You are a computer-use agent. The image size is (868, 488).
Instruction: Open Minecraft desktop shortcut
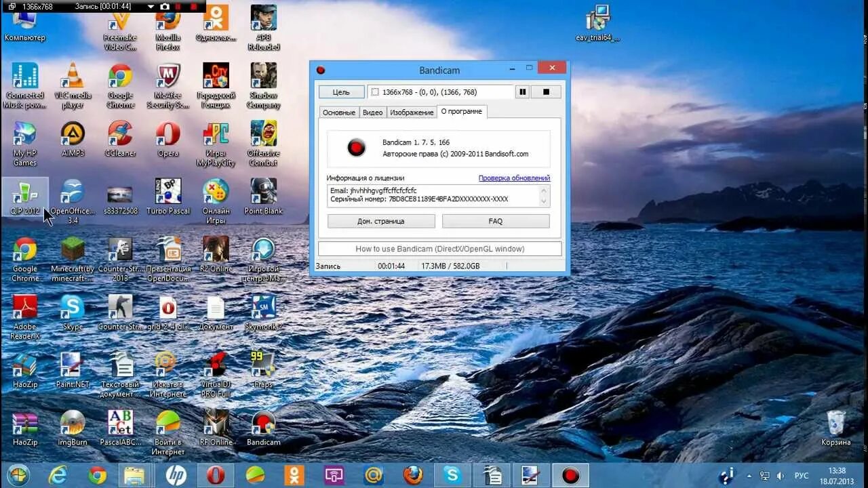tap(73, 259)
